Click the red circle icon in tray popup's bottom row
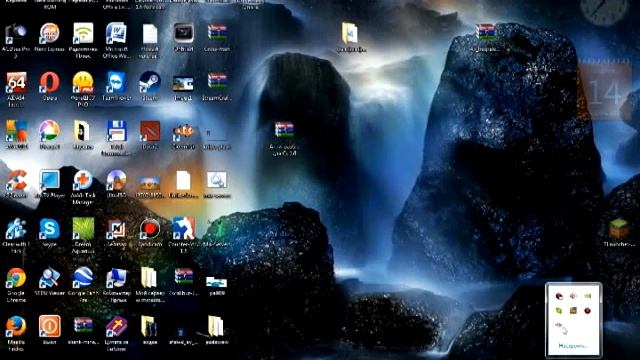Screen dimensions: 640x360 587,311
